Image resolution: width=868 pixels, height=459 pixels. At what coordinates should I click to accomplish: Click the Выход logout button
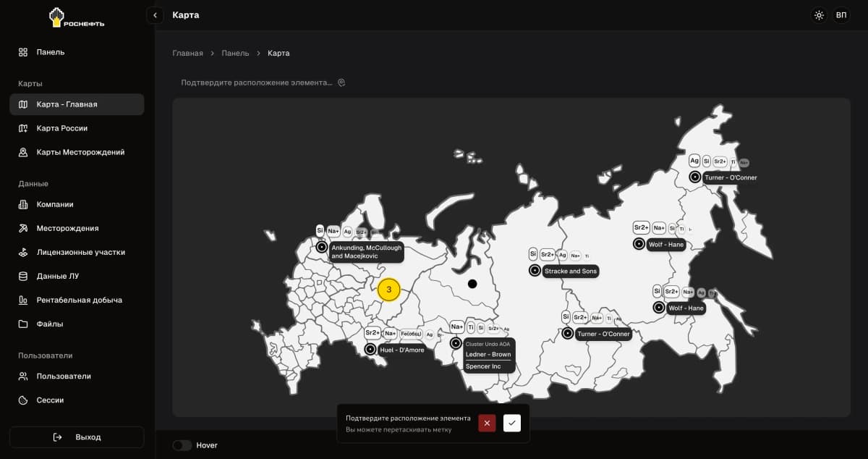(x=76, y=437)
